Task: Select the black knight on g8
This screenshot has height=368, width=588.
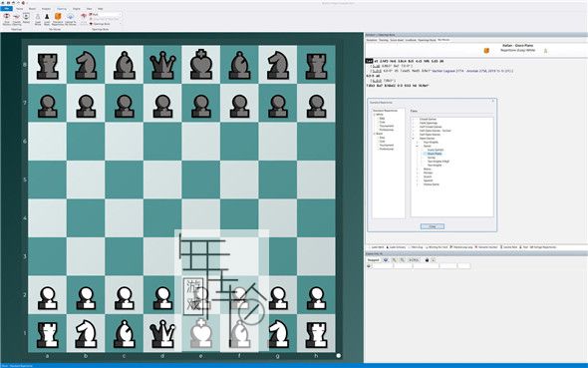Action: tap(278, 65)
